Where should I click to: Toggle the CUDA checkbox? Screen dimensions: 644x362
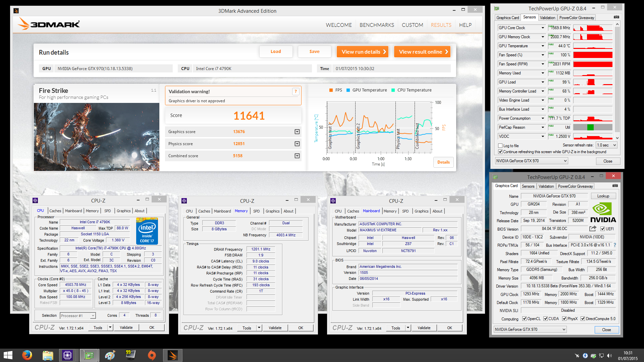(x=546, y=319)
